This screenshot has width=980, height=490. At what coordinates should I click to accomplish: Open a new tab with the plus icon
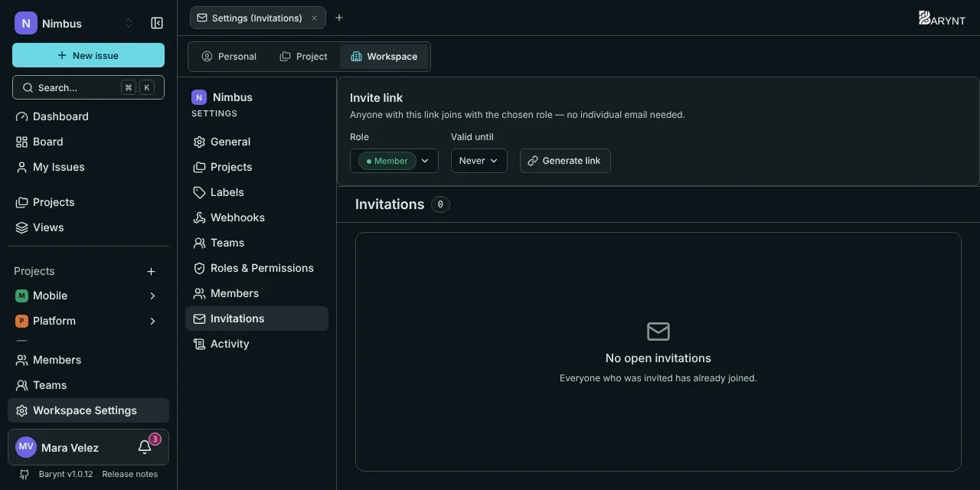(x=339, y=18)
